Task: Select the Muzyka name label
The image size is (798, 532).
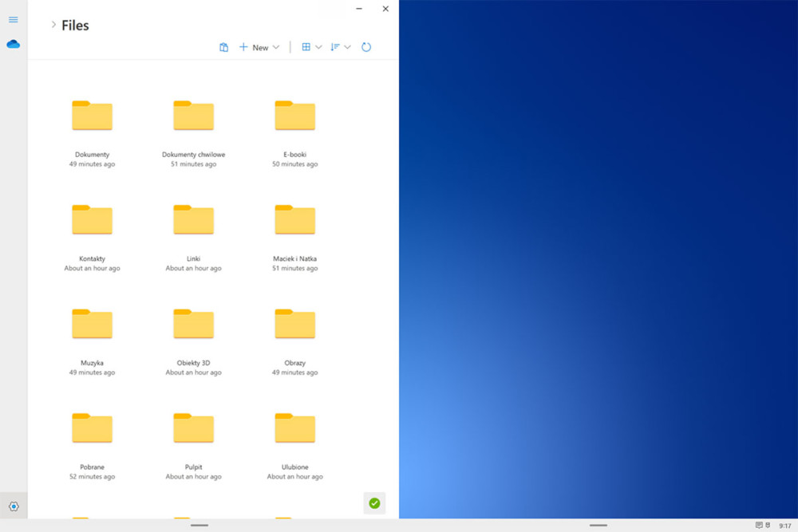Action: coord(92,363)
